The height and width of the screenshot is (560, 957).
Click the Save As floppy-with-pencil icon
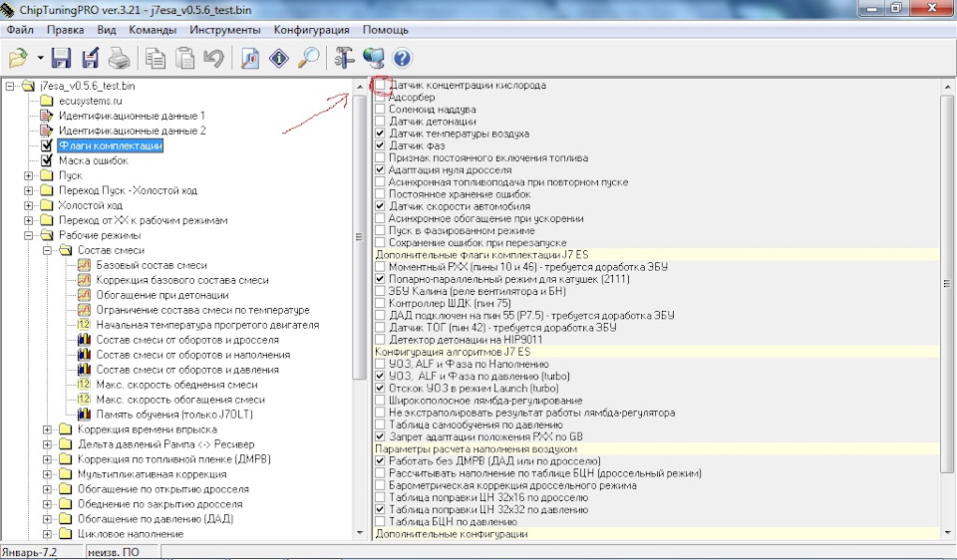(x=91, y=58)
